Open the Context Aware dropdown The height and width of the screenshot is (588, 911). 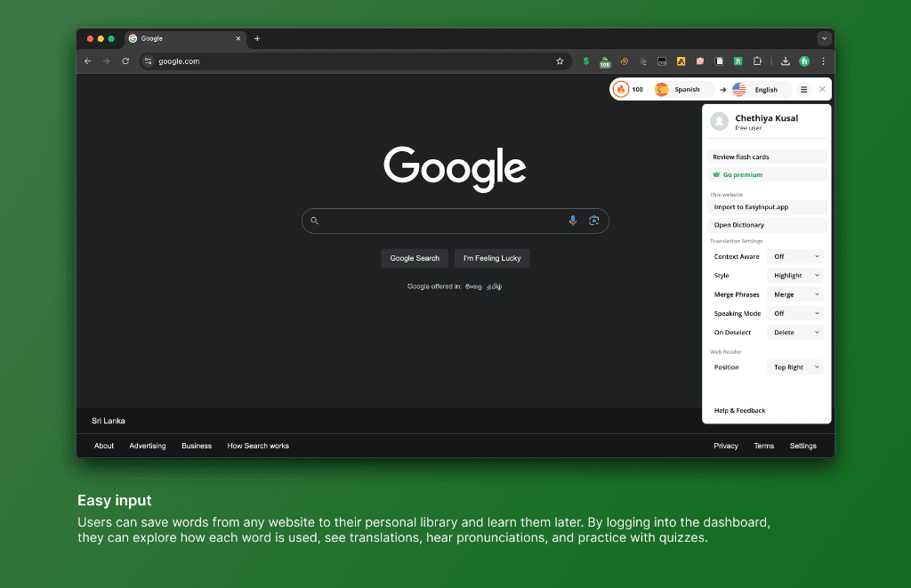(795, 256)
